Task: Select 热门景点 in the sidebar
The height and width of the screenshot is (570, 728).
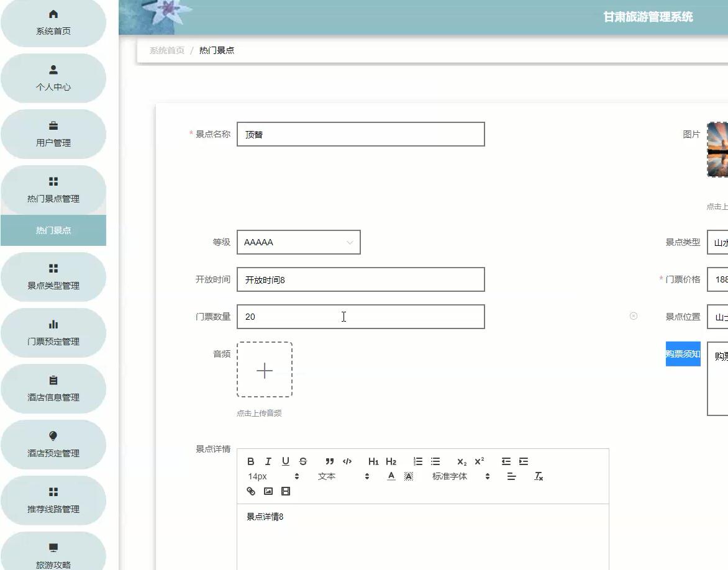Action: pos(54,229)
